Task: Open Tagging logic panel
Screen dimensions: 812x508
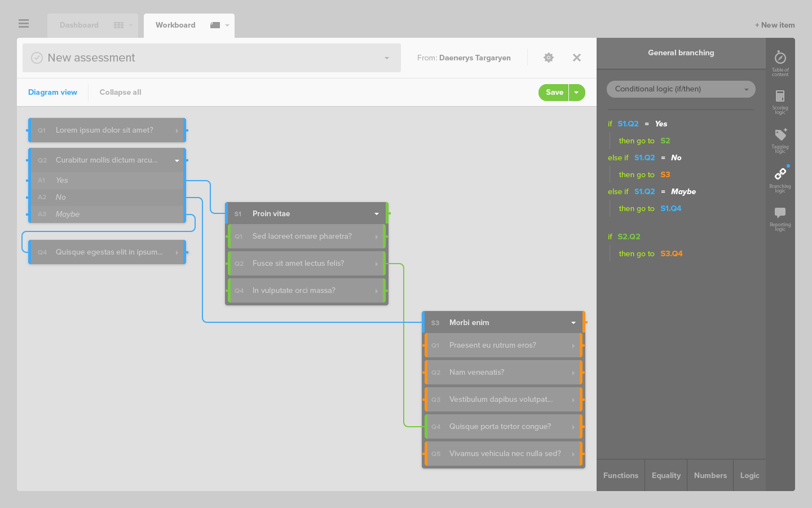Action: pos(780,140)
